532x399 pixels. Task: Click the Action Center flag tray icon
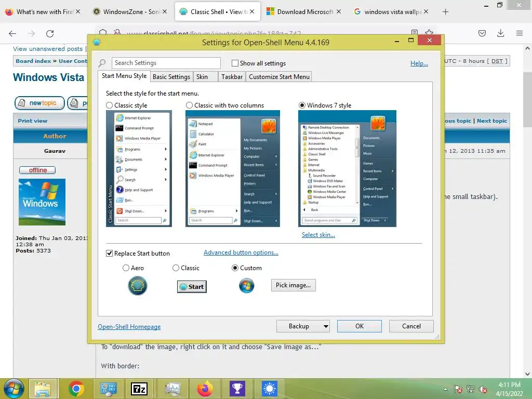(458, 389)
